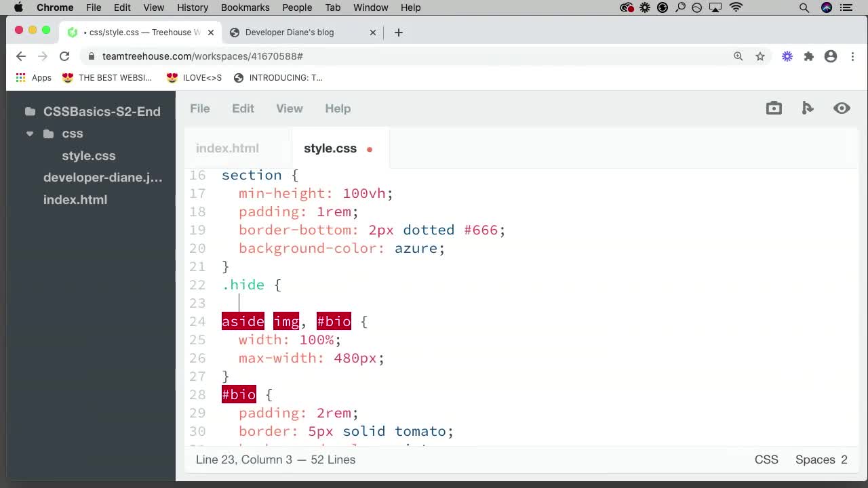
Task: Click the browser back arrow
Action: 21,56
